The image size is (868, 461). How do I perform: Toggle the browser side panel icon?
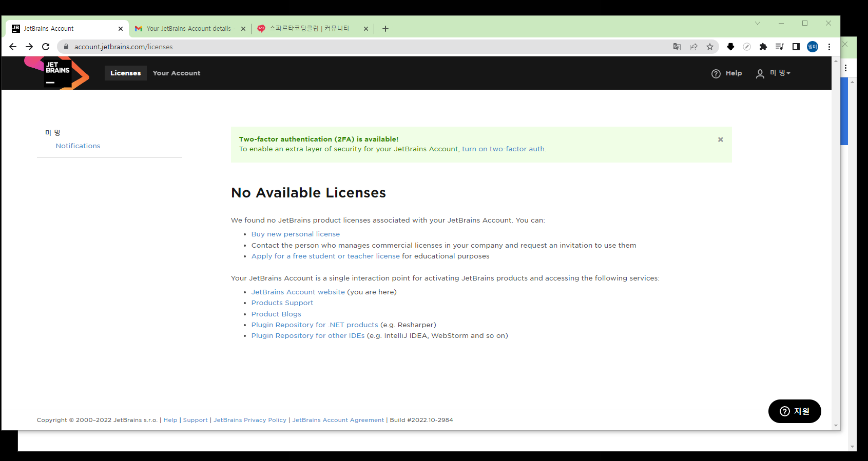[796, 47]
